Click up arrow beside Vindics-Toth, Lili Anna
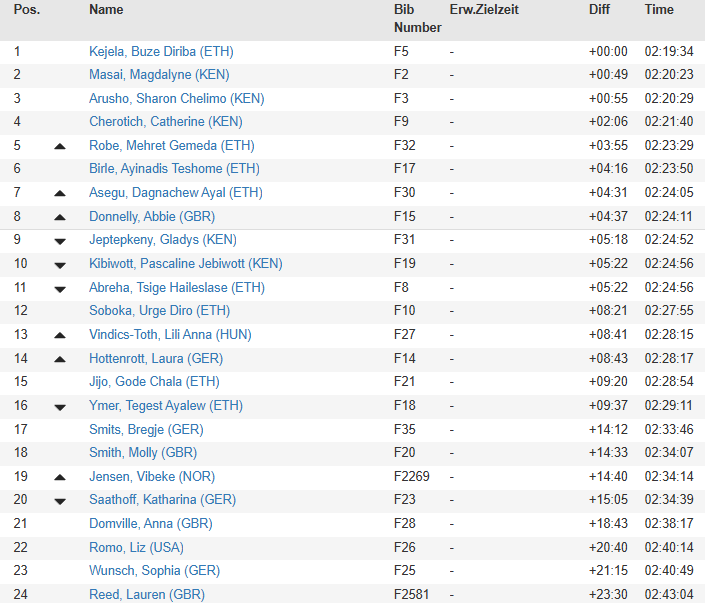This screenshot has height=603, width=705. point(60,335)
